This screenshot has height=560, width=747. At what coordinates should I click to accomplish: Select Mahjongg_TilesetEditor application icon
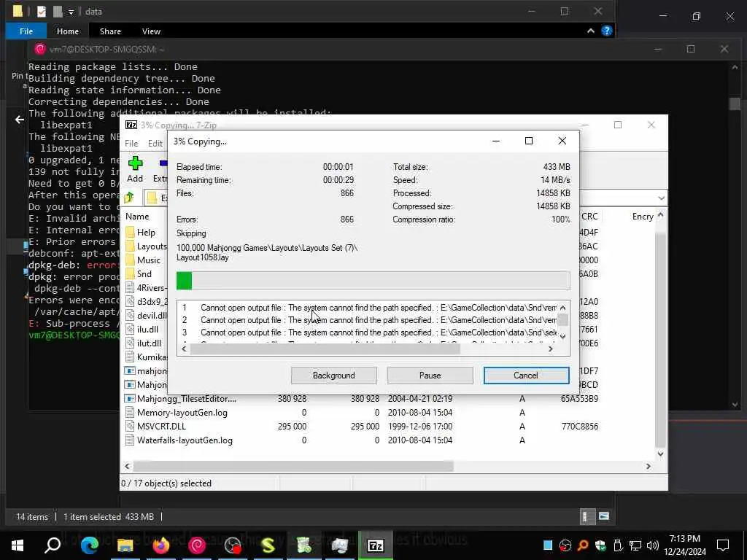click(130, 399)
